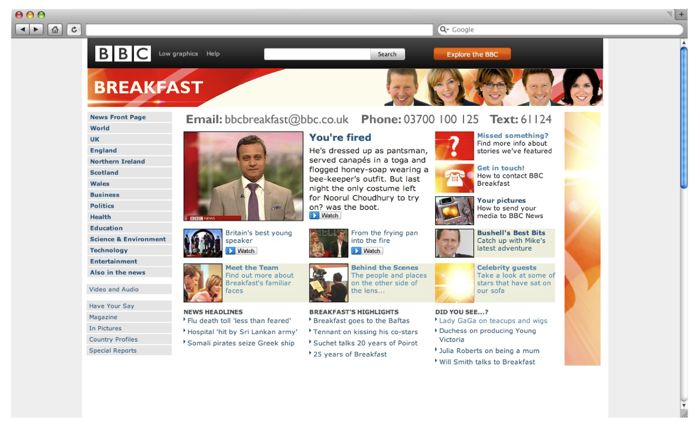Select Scotland sidebar item
This screenshot has width=699, height=436.
pyautogui.click(x=129, y=173)
